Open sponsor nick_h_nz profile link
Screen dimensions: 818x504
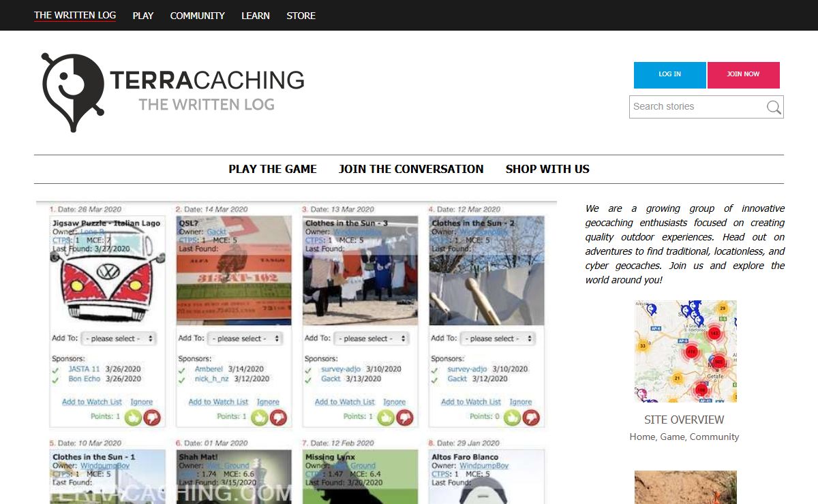(x=212, y=379)
